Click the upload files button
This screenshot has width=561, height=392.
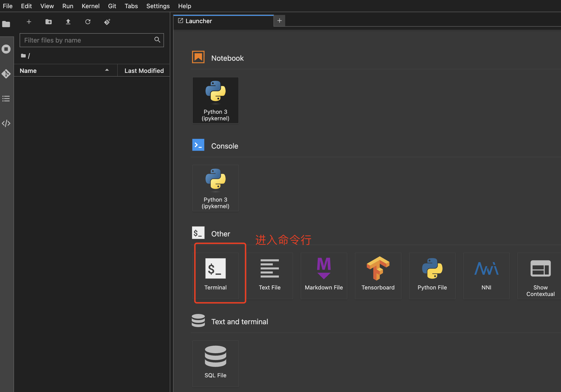coord(68,22)
